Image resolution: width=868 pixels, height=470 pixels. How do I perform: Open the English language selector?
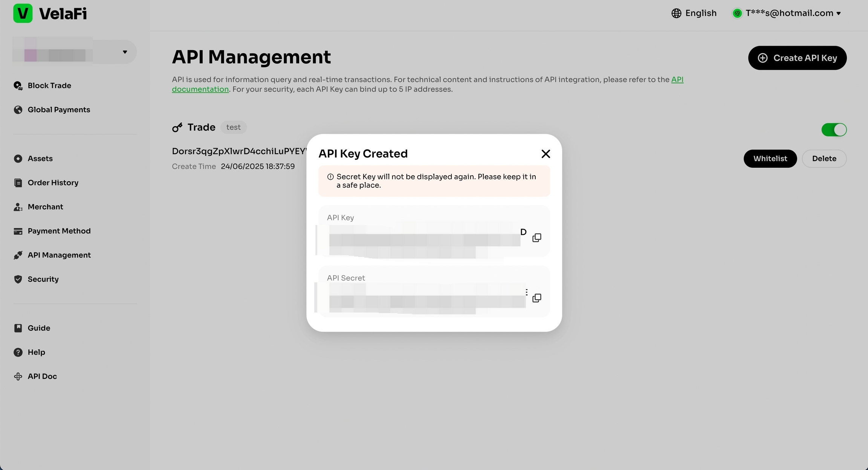[x=700, y=13]
